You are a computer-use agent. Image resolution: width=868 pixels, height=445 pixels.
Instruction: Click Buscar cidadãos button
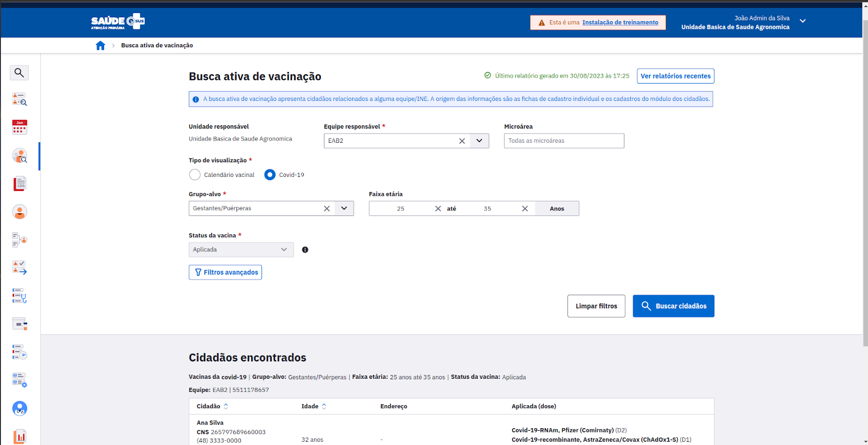(673, 306)
